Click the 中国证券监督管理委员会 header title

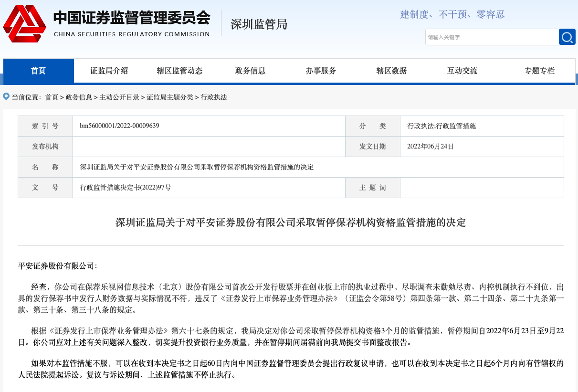point(132,18)
